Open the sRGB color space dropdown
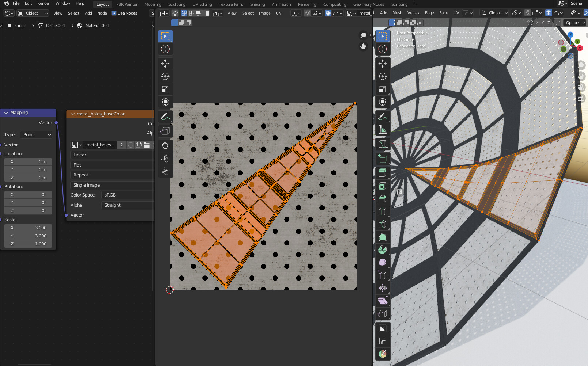The width and height of the screenshot is (588, 366). pos(128,195)
